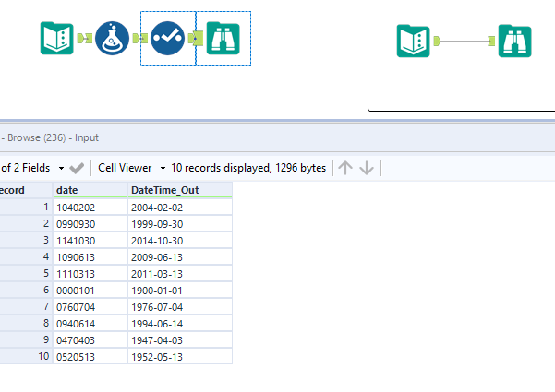This screenshot has height=392, width=555.
Task: Click the DateTime_Out column header
Action: (x=180, y=190)
